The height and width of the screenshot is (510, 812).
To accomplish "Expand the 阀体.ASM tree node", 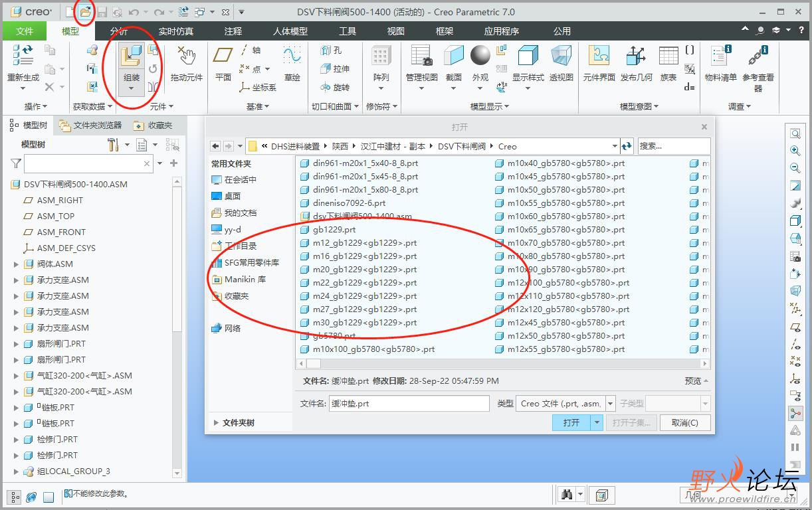I will (x=17, y=264).
